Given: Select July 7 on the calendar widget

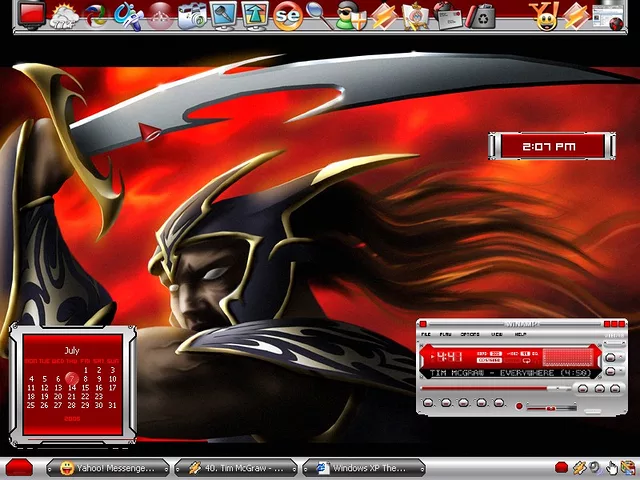Looking at the screenshot, I should (x=72, y=379).
